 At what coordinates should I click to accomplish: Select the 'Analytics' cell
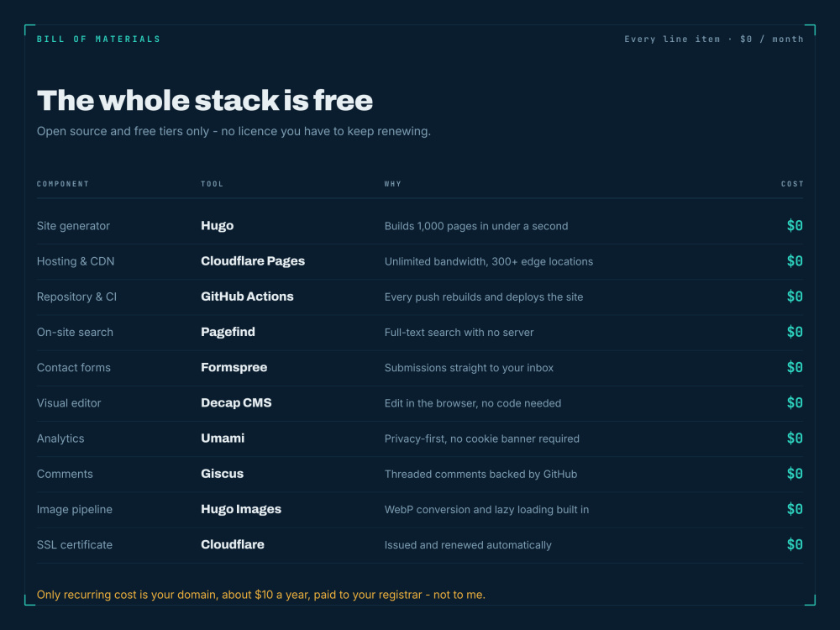tap(60, 438)
